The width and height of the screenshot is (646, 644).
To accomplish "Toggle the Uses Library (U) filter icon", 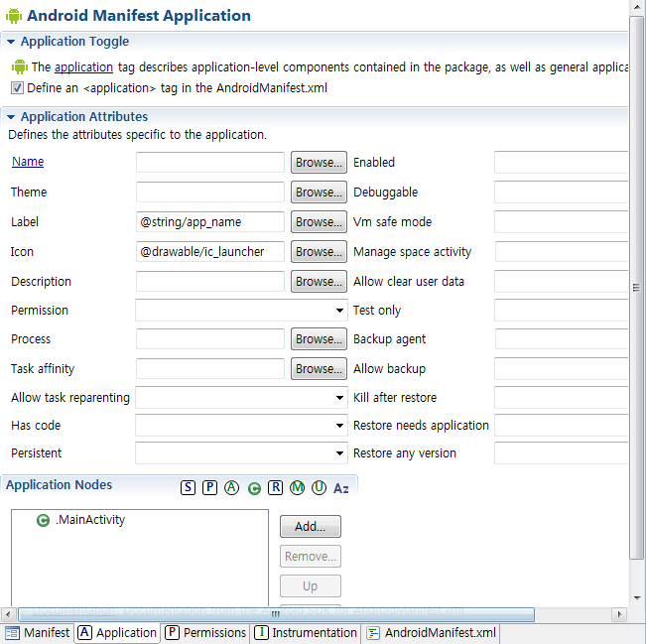I will coord(319,487).
